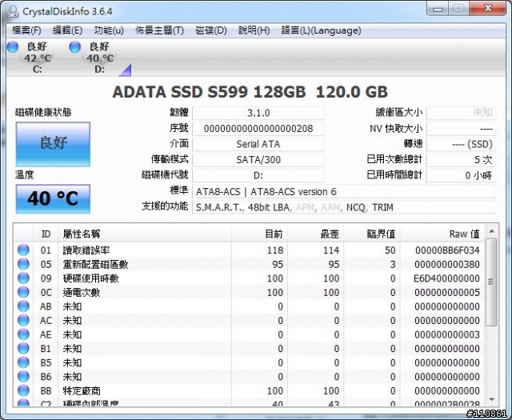
Task: Open the 磁碟(D) menu
Action: pyautogui.click(x=211, y=30)
